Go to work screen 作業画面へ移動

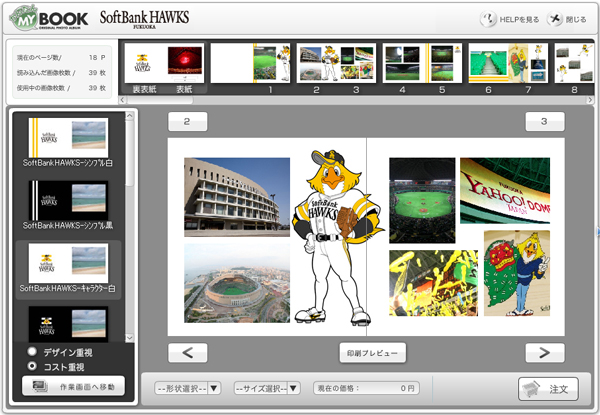[x=73, y=386]
